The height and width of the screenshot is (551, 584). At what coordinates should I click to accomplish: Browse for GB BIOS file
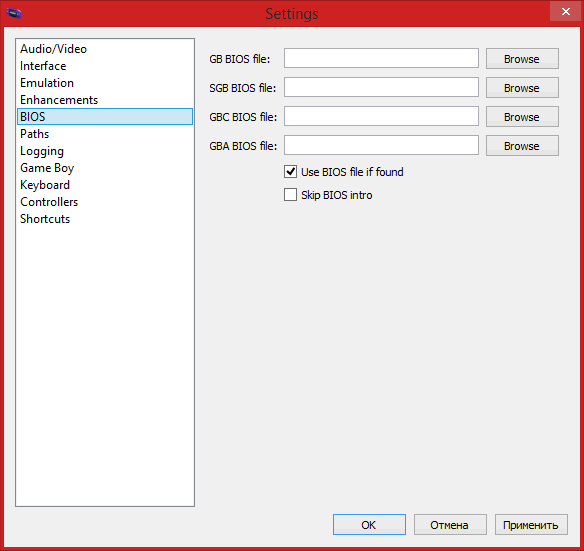[522, 58]
